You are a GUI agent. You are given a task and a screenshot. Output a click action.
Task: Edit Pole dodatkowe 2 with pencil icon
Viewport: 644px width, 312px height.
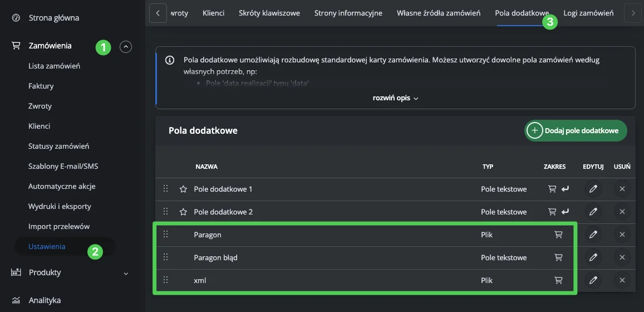tap(593, 212)
